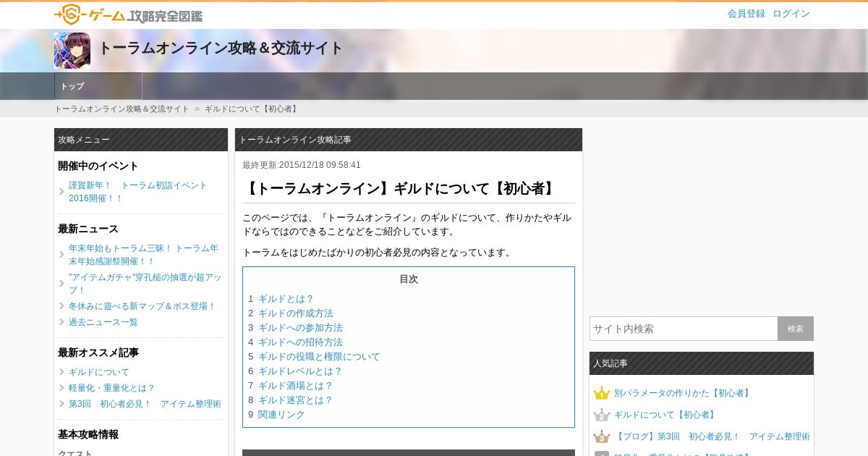Open the ログイン login link
This screenshot has width=868, height=456.
(x=791, y=14)
